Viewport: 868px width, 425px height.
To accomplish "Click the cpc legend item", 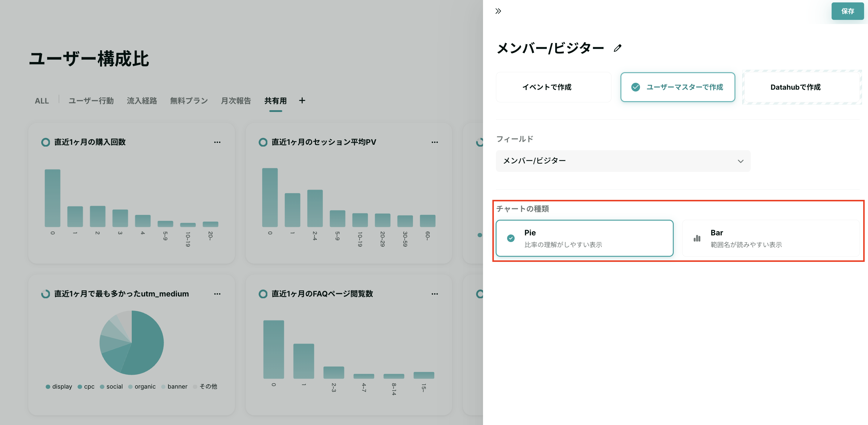I will pyautogui.click(x=86, y=386).
